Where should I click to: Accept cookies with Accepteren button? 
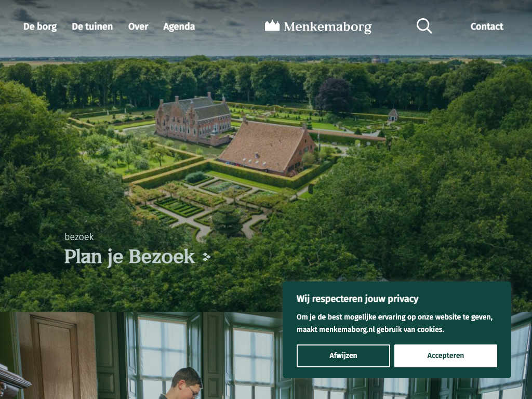445,355
